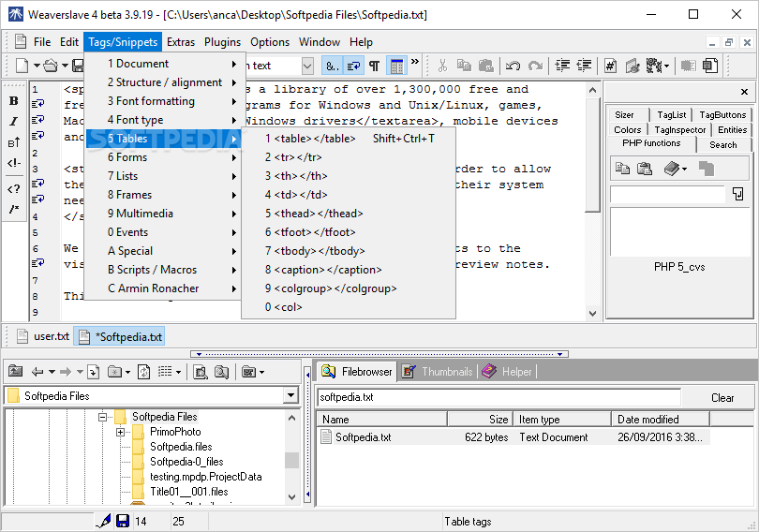This screenshot has height=532, width=759.
Task: Click inside the PHP functions search field
Action: tap(667, 194)
